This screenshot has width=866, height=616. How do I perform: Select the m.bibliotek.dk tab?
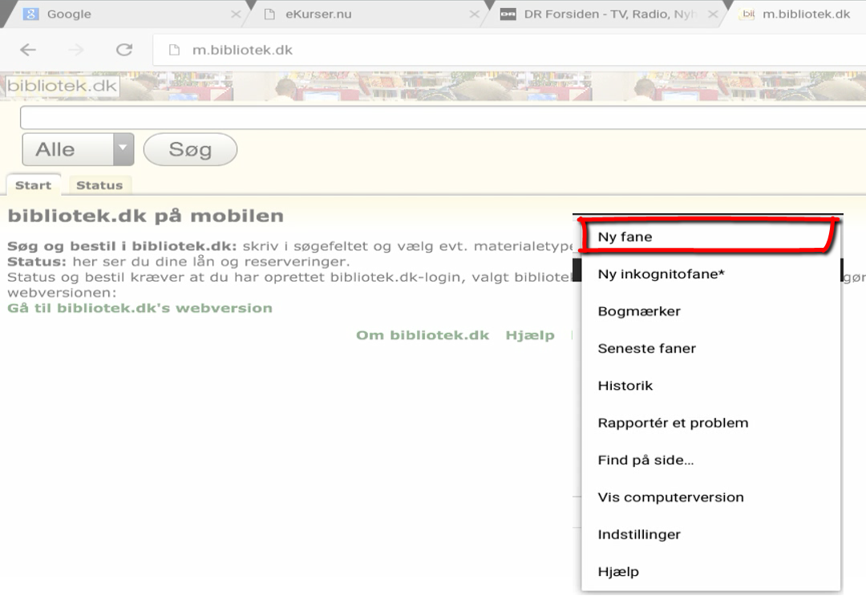click(798, 14)
